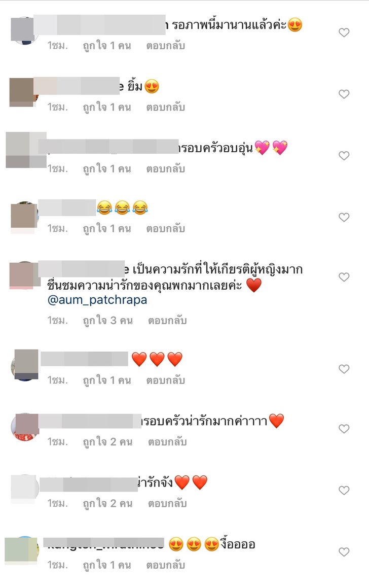The image size is (369, 588).
Task: Open profile picture of the "งื้ออออ" commenter
Action: point(22,550)
